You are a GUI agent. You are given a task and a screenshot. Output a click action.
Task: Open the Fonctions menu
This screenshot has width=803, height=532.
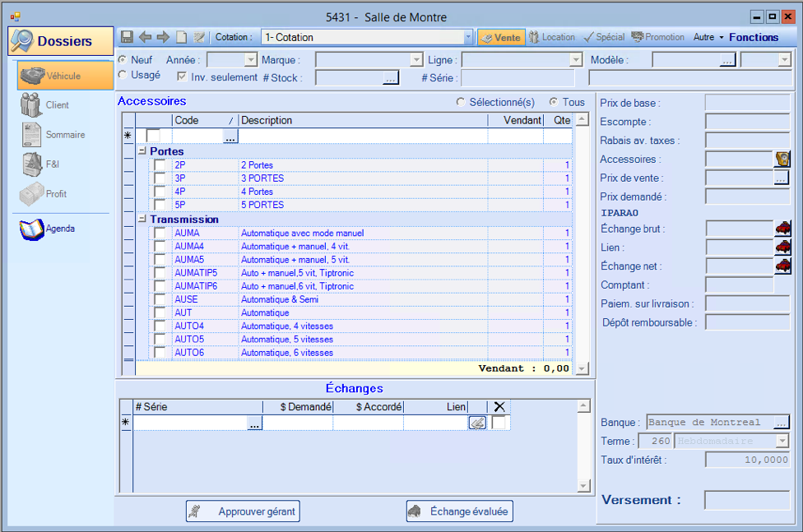753,37
